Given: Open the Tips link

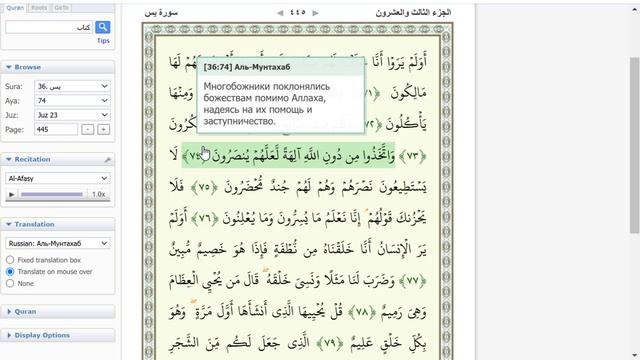Looking at the screenshot, I should tap(103, 41).
